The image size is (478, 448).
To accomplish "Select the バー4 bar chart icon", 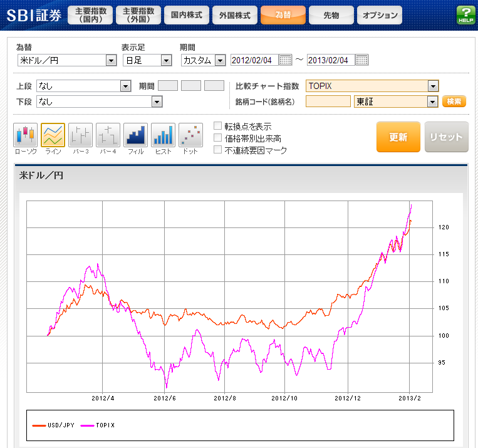I will [x=108, y=135].
